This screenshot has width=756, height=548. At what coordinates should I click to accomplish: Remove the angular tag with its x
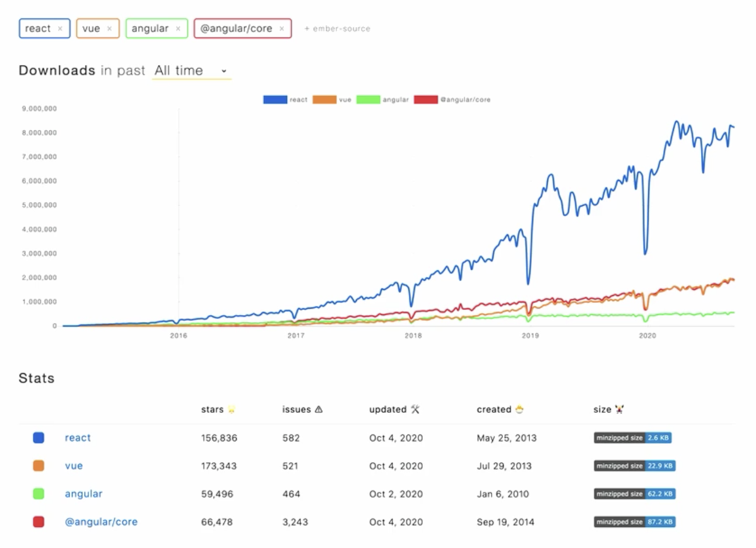pyautogui.click(x=178, y=29)
